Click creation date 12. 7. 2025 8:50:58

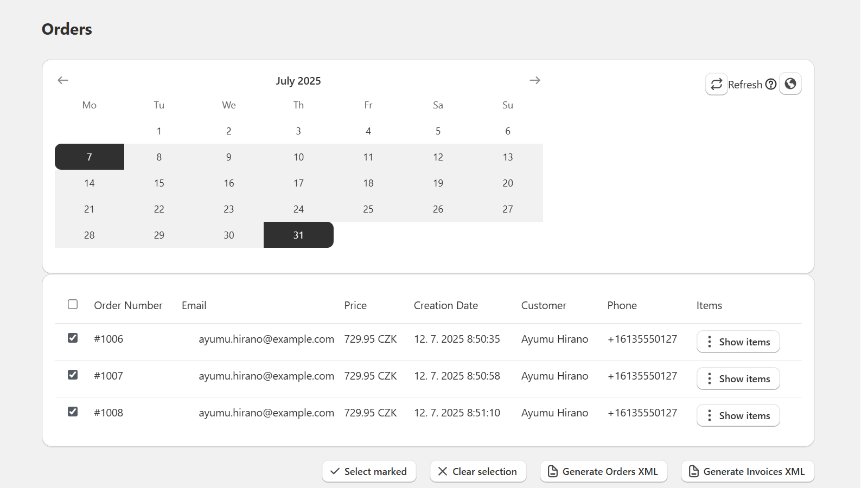click(x=457, y=376)
